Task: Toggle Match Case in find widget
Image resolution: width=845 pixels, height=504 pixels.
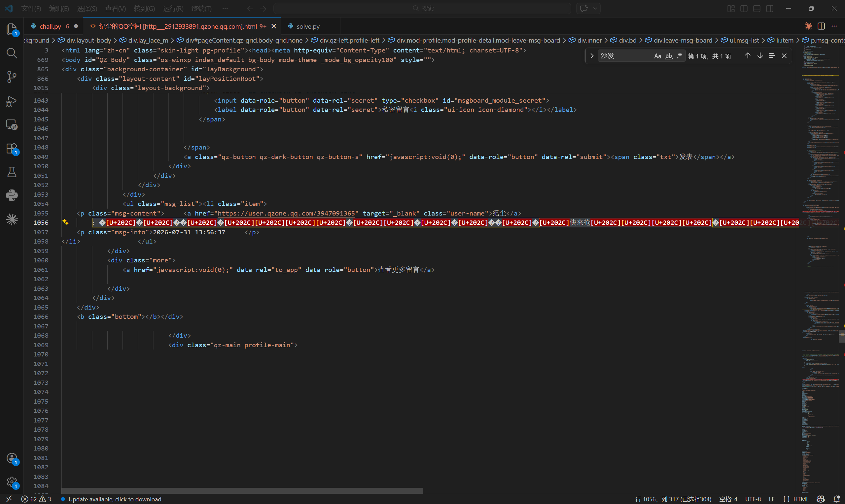Action: click(658, 56)
